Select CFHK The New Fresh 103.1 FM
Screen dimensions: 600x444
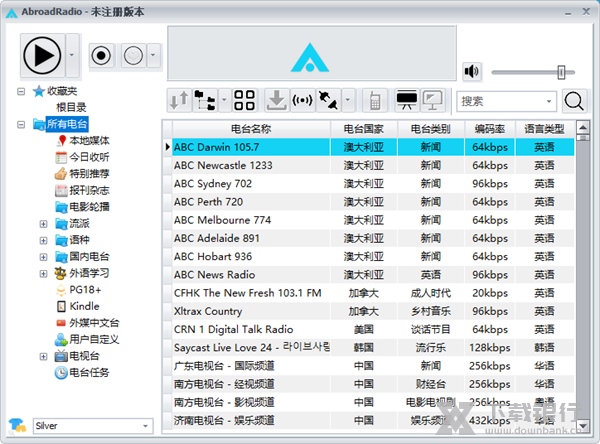pyautogui.click(x=373, y=293)
